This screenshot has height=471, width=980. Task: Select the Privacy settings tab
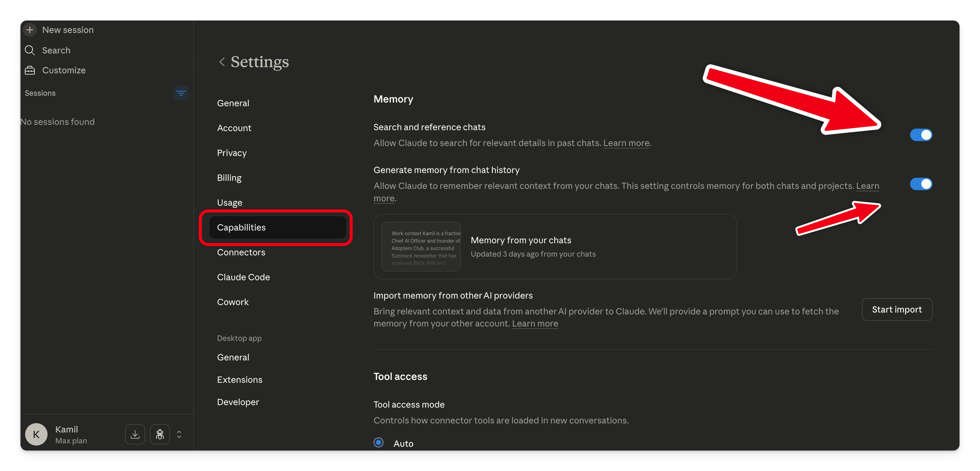pyautogui.click(x=232, y=153)
